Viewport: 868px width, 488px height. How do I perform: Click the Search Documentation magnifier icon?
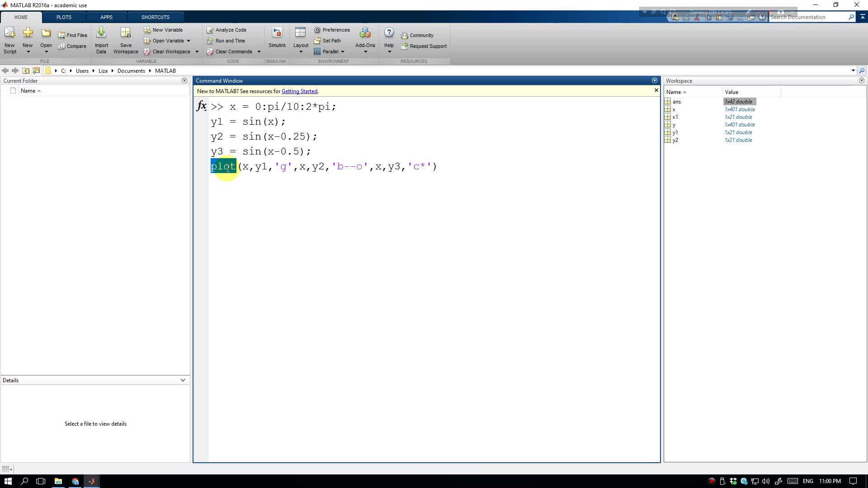click(851, 17)
